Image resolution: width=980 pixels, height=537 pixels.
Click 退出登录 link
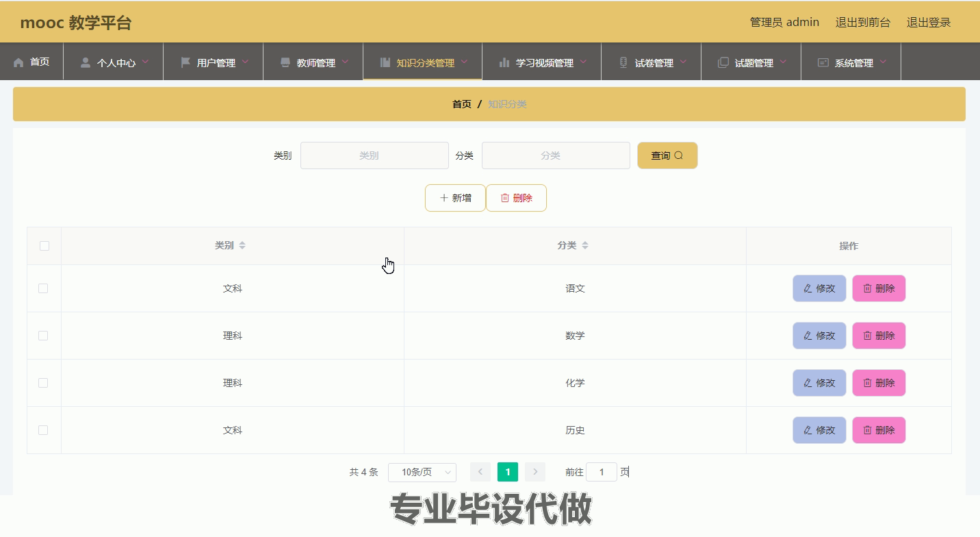[x=929, y=22]
